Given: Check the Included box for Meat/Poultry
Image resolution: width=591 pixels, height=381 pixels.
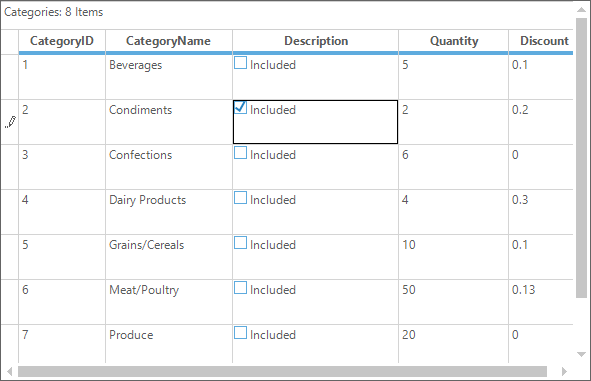Looking at the screenshot, I should [240, 288].
